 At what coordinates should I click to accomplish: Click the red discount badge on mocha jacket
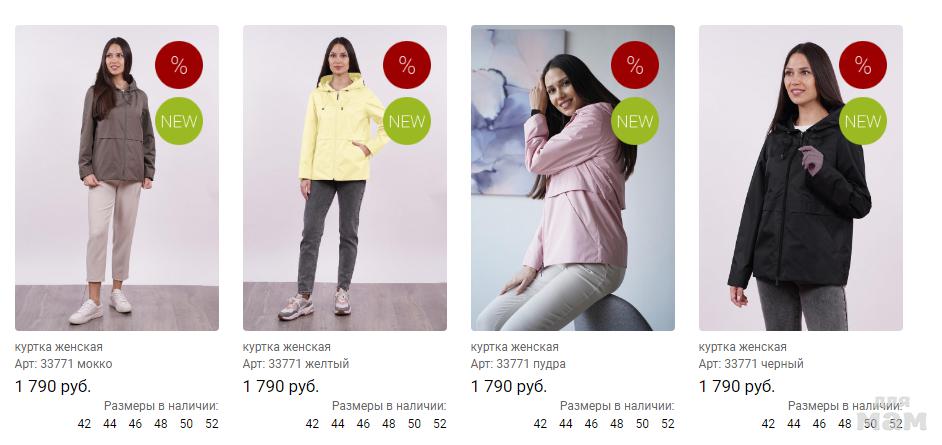(x=179, y=65)
